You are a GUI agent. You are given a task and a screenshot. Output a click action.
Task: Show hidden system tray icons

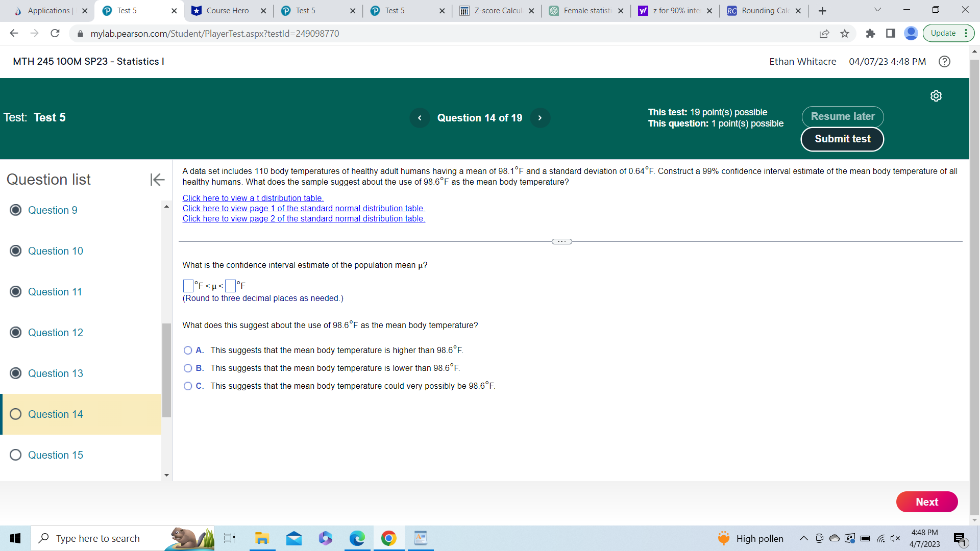tap(803, 538)
